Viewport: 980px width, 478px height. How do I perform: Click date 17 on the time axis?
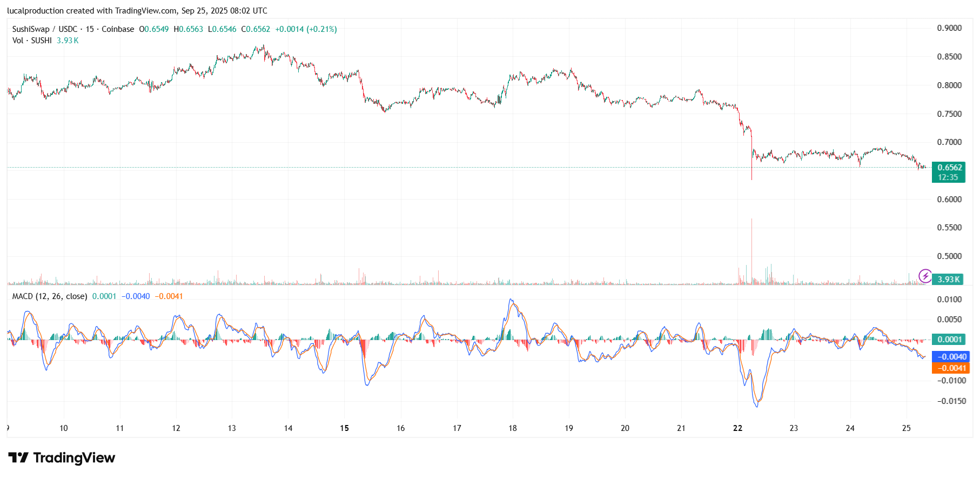(457, 428)
